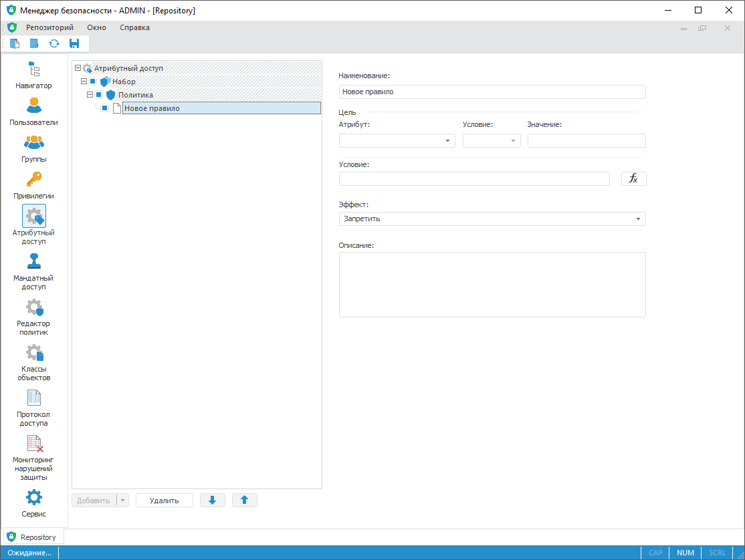745x560 pixels.
Task: Open the Мандатный доступ section
Action: (33, 267)
